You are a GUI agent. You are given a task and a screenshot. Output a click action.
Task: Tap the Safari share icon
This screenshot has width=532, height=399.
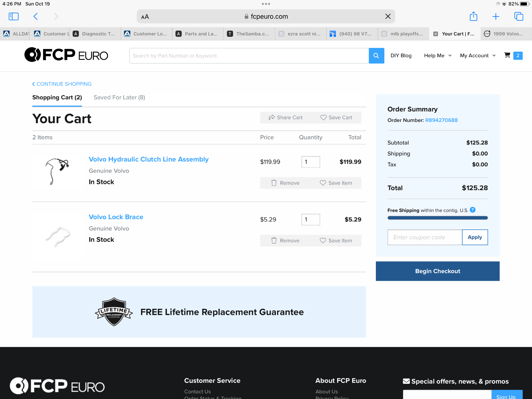(473, 17)
